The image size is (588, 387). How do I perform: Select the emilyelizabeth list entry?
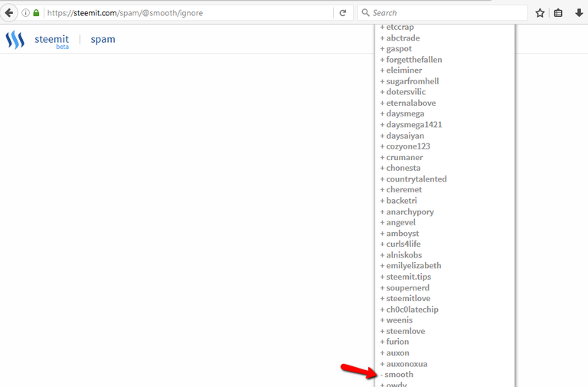[410, 266]
